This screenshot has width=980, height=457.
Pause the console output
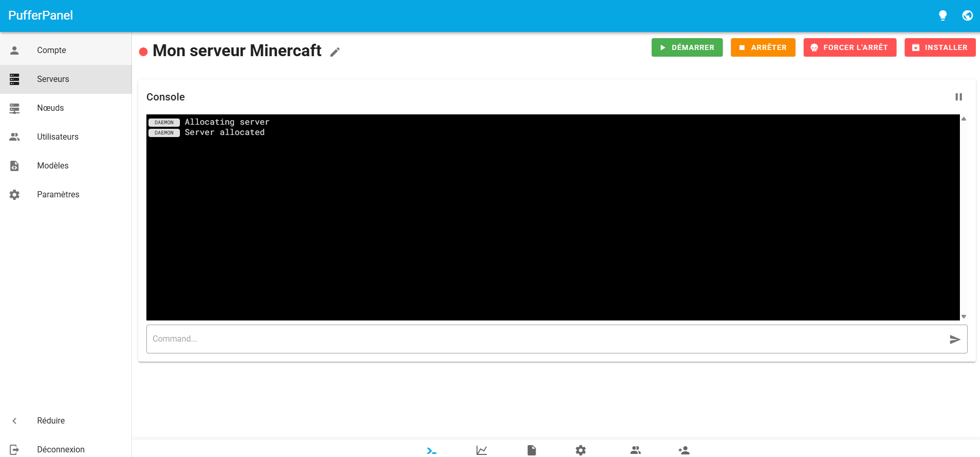pyautogui.click(x=958, y=97)
